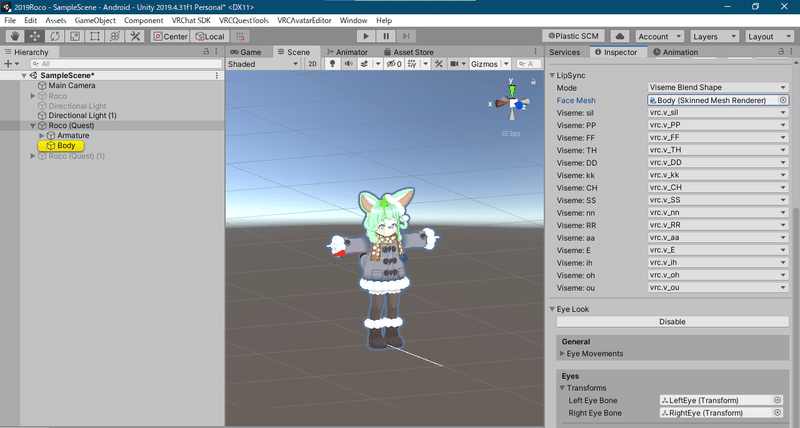Open the VRChat SDK menu
This screenshot has height=428, width=800.
(x=191, y=20)
